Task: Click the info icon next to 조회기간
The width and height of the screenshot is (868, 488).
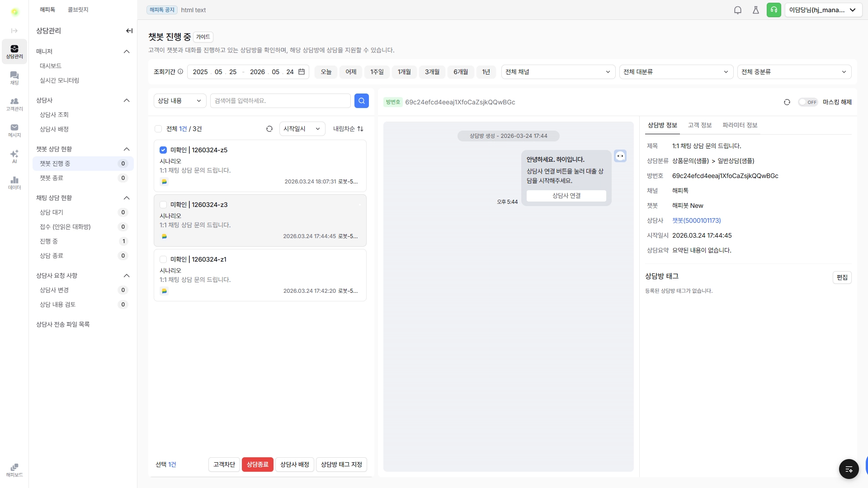Action: 180,71
